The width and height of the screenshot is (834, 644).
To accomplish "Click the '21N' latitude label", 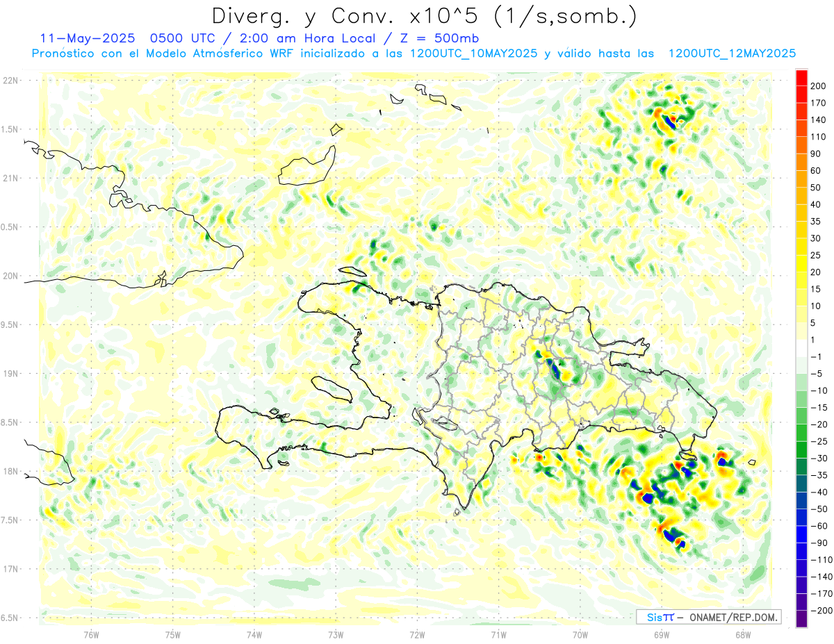I will pos(10,178).
